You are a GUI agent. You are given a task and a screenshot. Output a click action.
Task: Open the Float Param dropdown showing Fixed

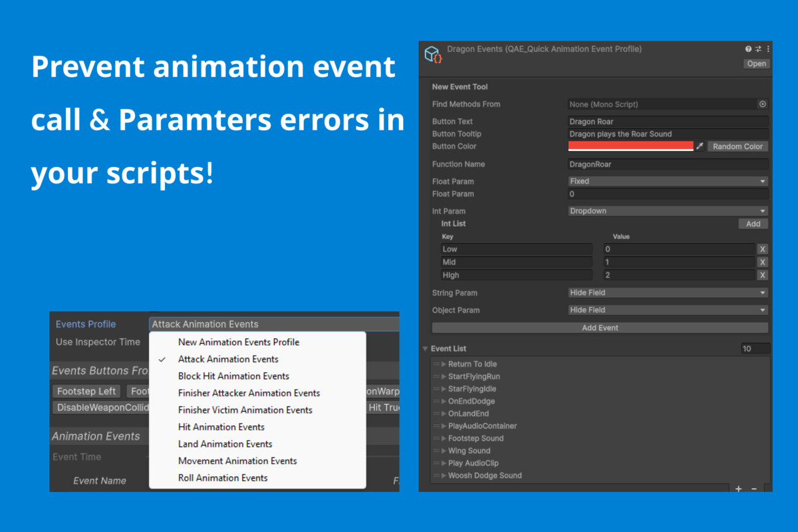pyautogui.click(x=666, y=180)
